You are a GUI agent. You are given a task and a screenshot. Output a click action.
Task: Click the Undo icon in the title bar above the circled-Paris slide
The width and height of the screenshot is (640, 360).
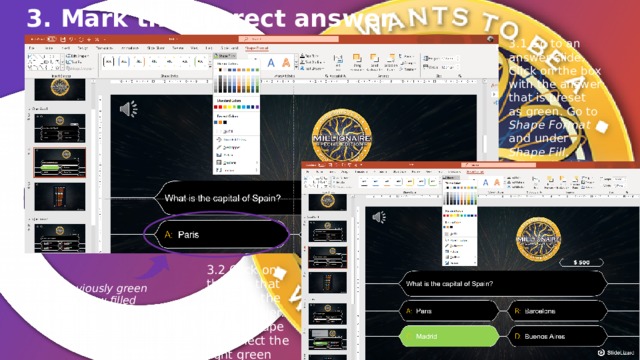pos(72,39)
